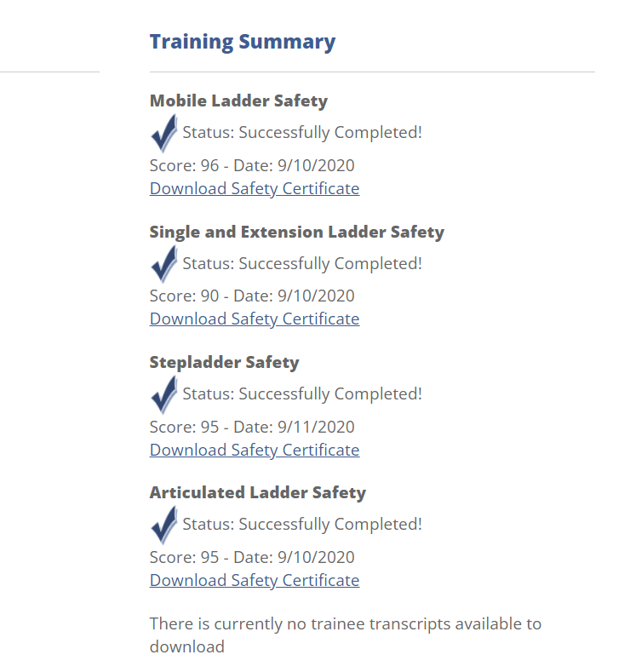Click the Training Summary heading
Viewport: 630px width, 672px height.
click(x=243, y=42)
